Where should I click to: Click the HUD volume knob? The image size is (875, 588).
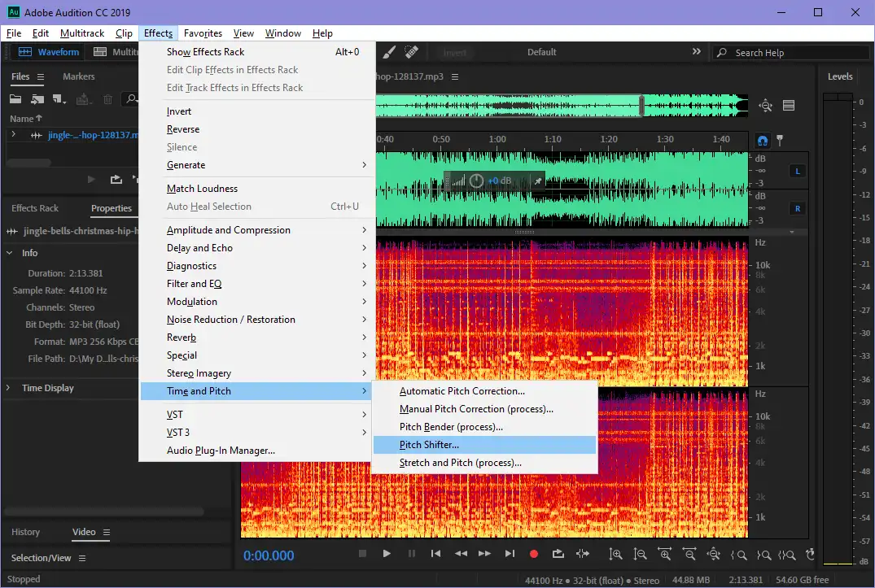pyautogui.click(x=476, y=181)
